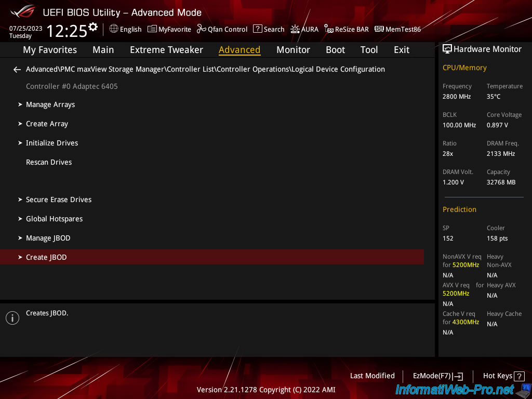Click the Version 2.21.1278 copyright text
This screenshot has height=399, width=532.
click(266, 390)
